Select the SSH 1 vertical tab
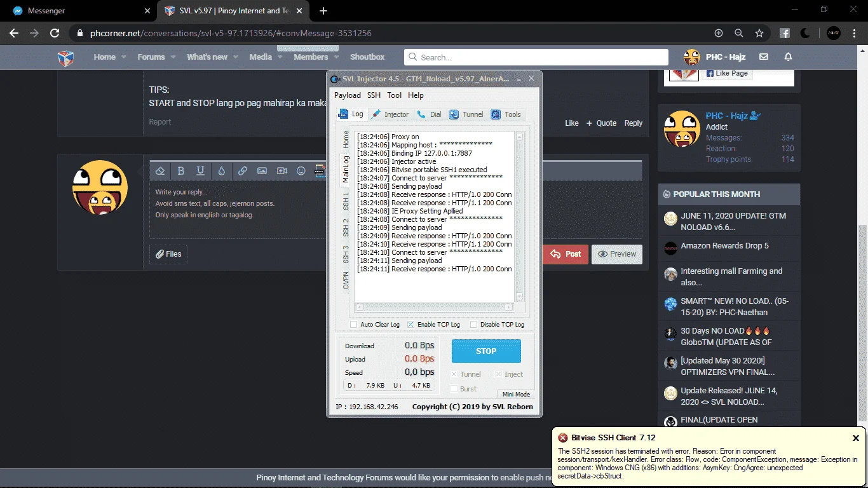The height and width of the screenshot is (488, 868). point(346,201)
